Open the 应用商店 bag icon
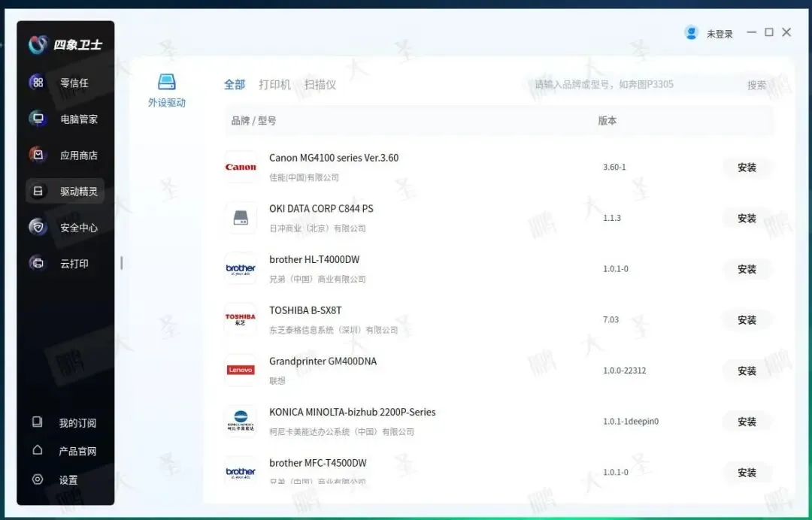Image resolution: width=812 pixels, height=520 pixels. click(x=38, y=155)
